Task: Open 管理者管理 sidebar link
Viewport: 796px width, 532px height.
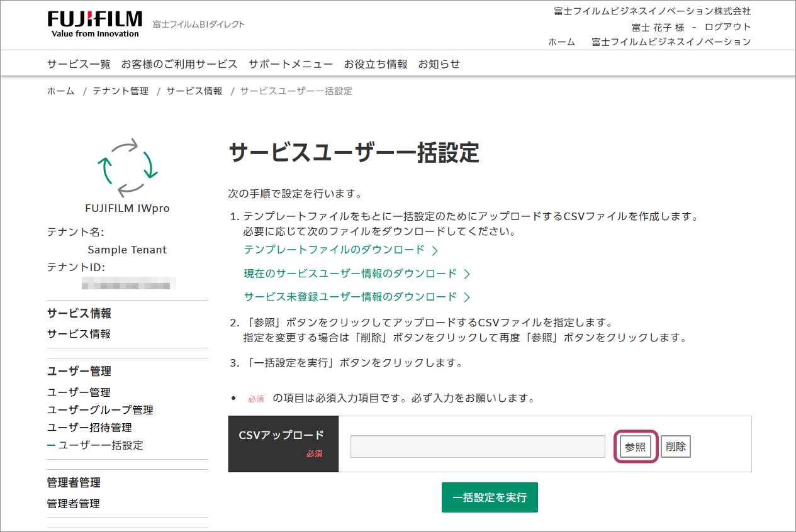Action: pyautogui.click(x=73, y=504)
